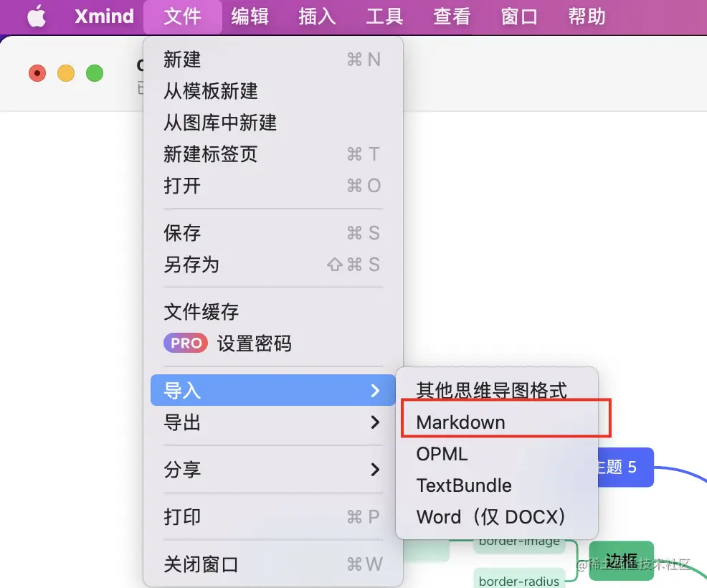
Task: Select 从图库中新建 menu entry
Action: tap(272, 123)
